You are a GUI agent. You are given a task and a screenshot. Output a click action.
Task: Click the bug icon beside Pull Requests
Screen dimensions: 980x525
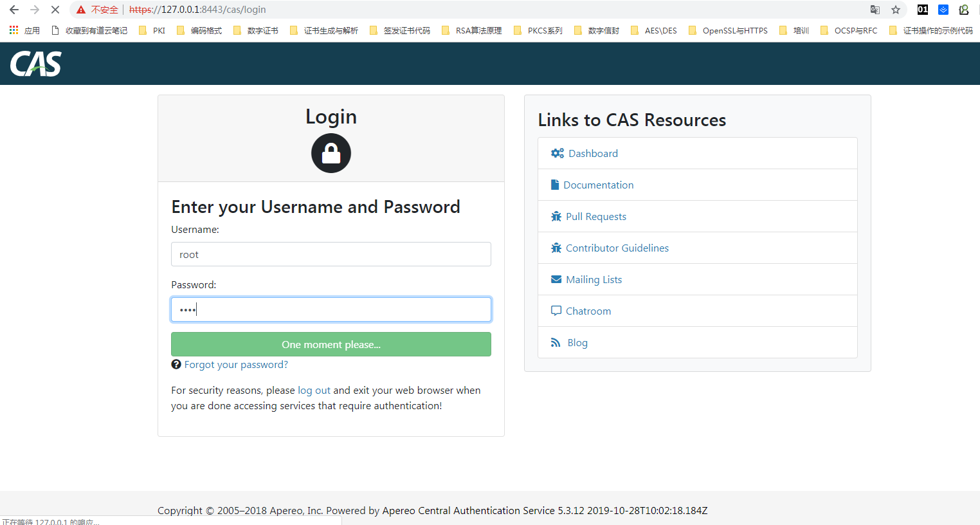point(556,216)
